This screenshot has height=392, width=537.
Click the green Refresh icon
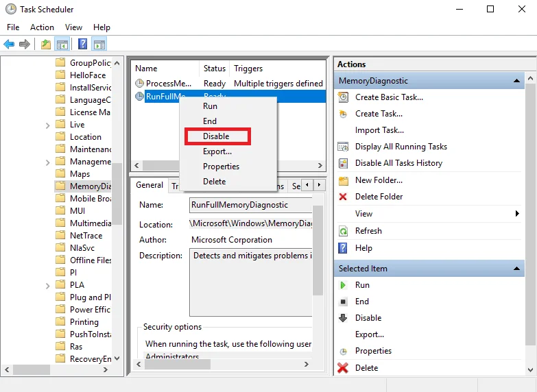click(343, 231)
